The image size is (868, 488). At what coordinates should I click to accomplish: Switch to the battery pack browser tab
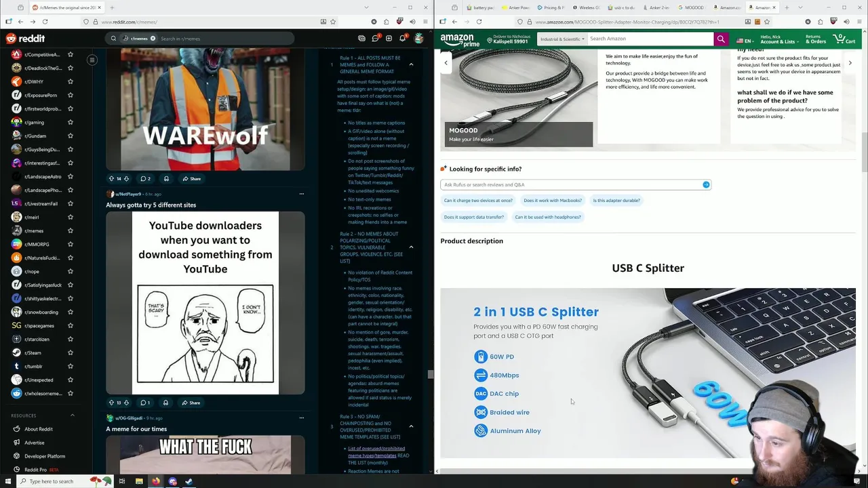point(482,7)
